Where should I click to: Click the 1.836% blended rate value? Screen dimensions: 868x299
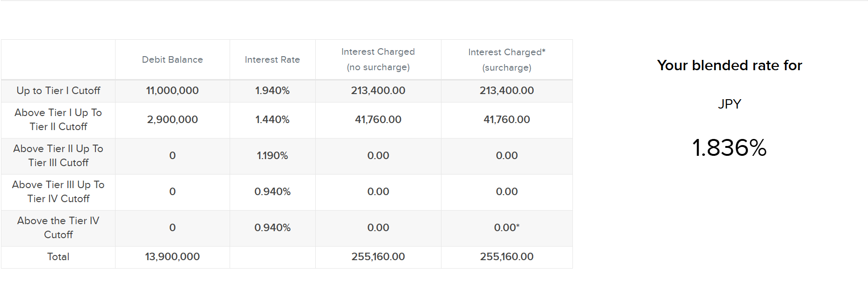coord(729,148)
